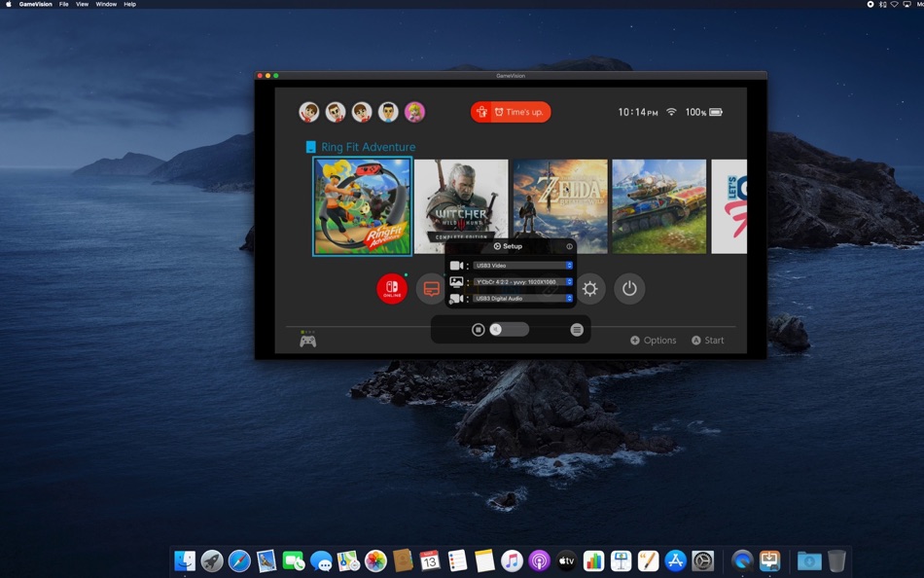Open the USB3 Video source dropdown
Viewport: 924px width, 578px height.
(x=522, y=266)
